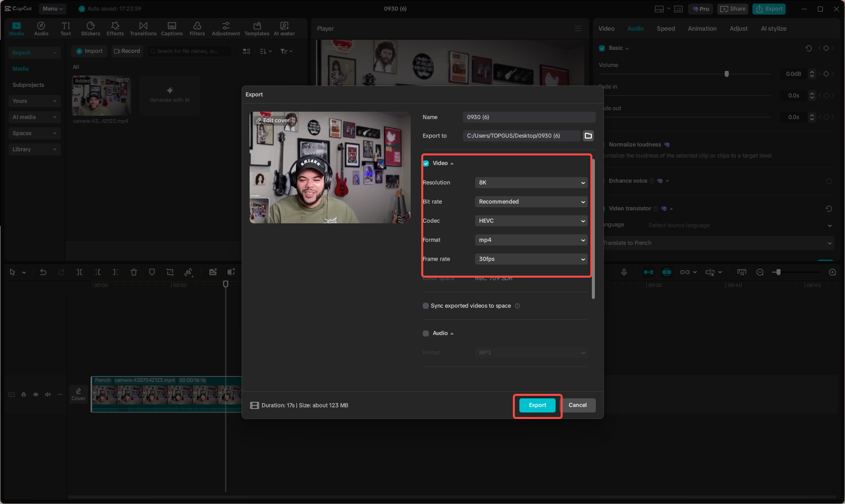Select the camera-43_42123.mp4 media thumbnail

pyautogui.click(x=101, y=96)
